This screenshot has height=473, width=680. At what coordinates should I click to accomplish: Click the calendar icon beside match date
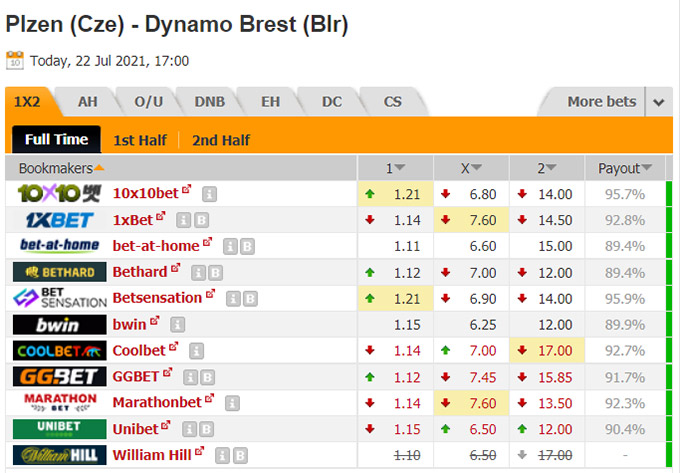pyautogui.click(x=15, y=60)
